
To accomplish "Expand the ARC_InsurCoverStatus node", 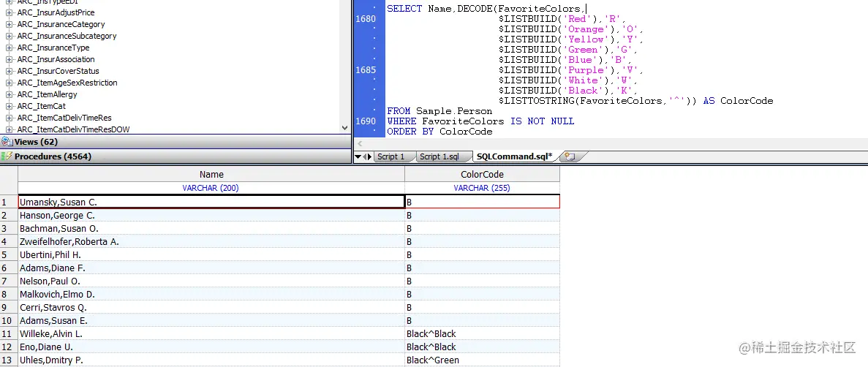I will 9,71.
